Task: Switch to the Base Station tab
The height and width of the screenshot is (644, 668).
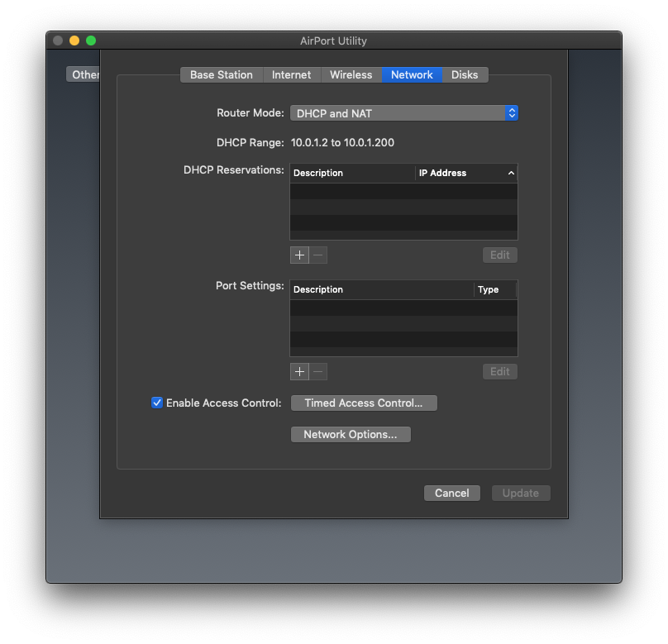Action: click(x=221, y=75)
